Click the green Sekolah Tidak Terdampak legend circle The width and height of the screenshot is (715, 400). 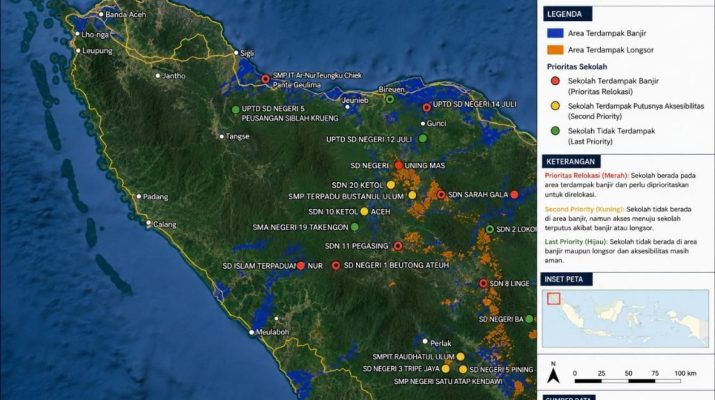(555, 131)
